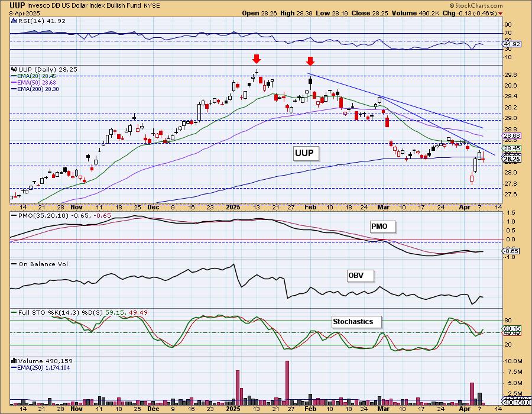Viewport: 532px width, 414px height.
Task: Click the EMA(250) 1,174,104 legend label
Action: pyautogui.click(x=44, y=367)
